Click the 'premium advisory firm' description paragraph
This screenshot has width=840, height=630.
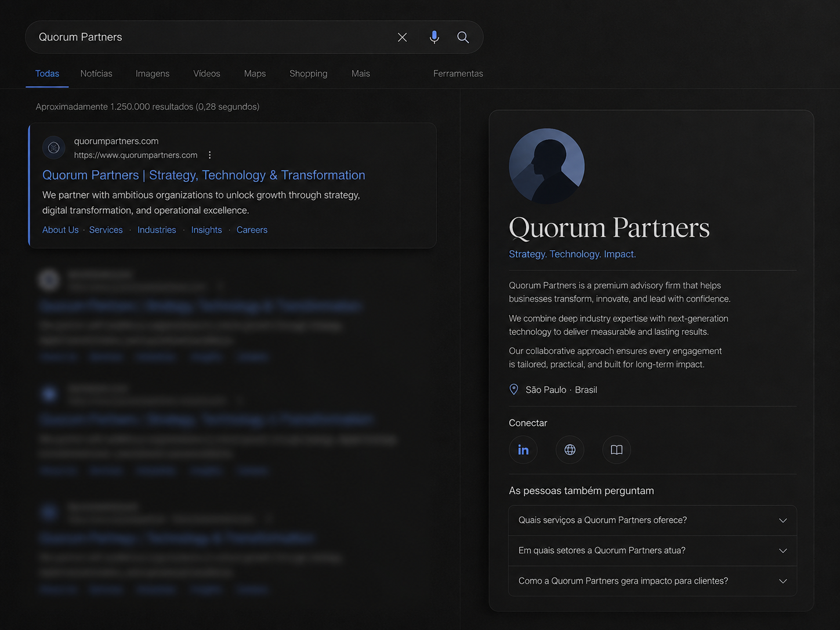tap(620, 292)
